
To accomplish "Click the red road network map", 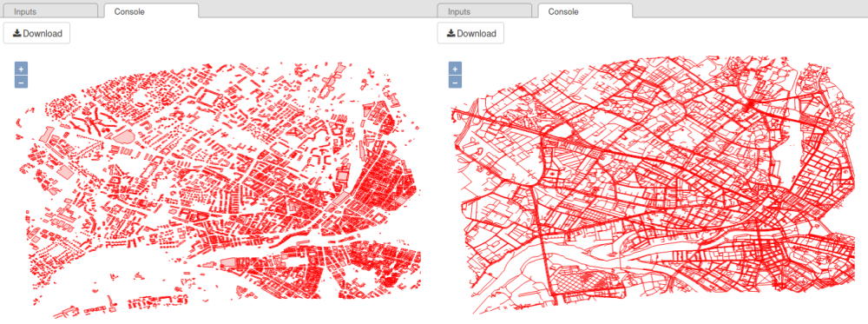I will 654,186.
